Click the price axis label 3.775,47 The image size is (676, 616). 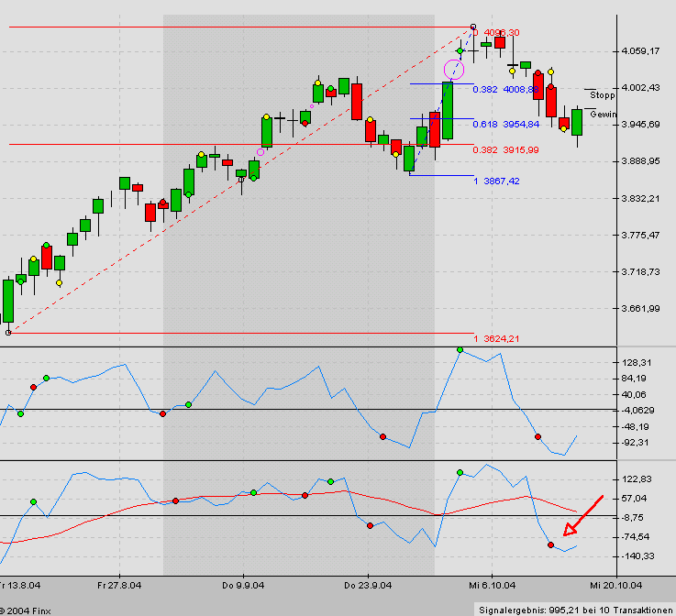pos(640,236)
